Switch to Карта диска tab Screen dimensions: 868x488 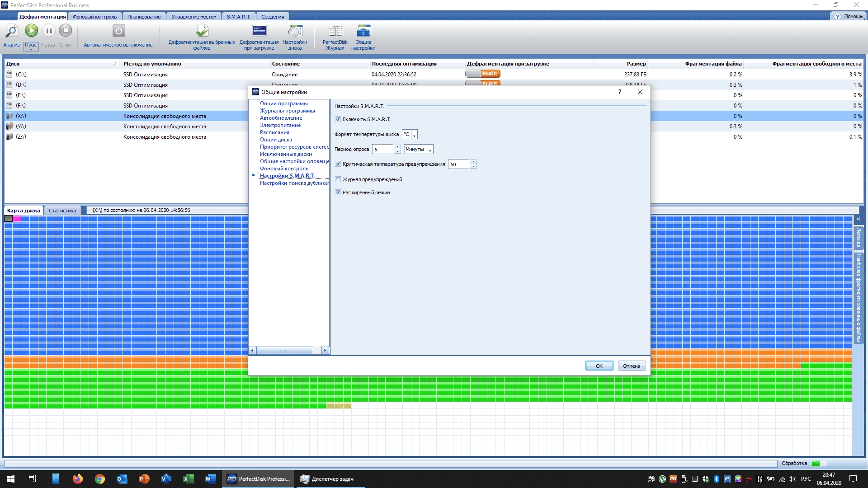(x=24, y=211)
